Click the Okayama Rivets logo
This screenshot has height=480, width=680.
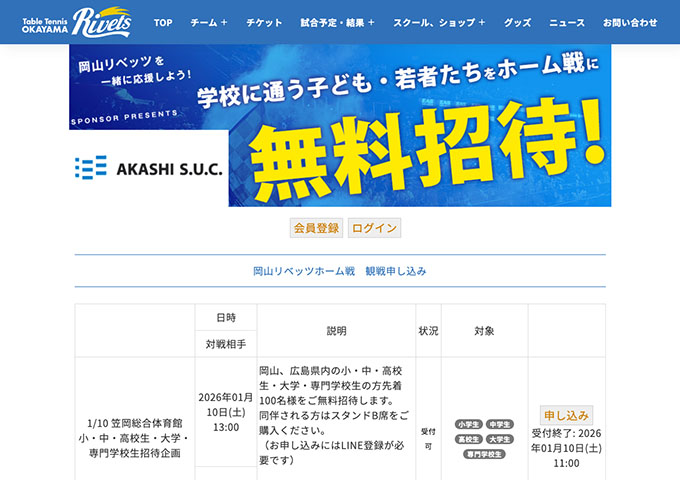pos(76,22)
